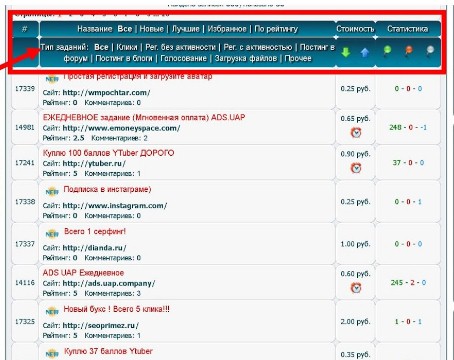Select Все in the Тип заданий row
This screenshot has height=360, width=454.
point(101,47)
